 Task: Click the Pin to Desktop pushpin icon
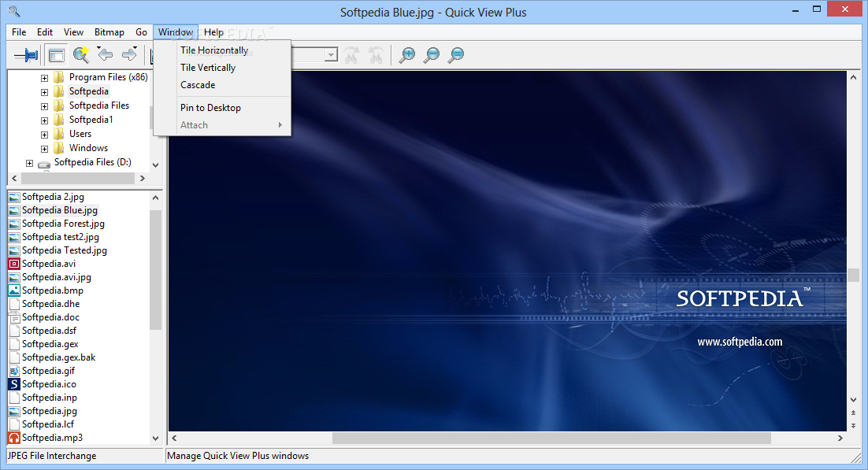[25, 55]
